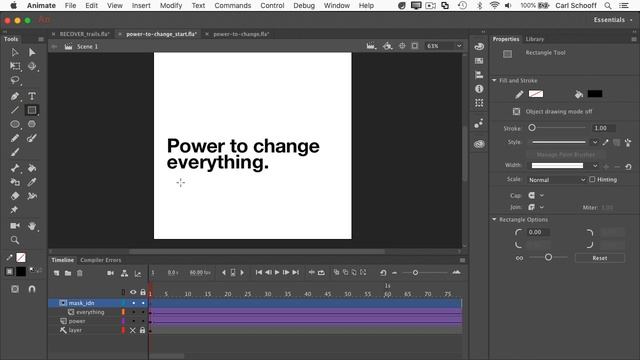Click the Info panel icon
Screen dimensions: 640x360
[x=479, y=89]
